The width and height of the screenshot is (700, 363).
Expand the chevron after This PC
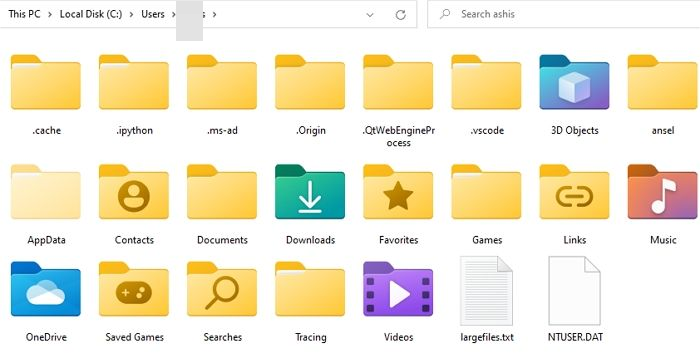pyautogui.click(x=50, y=14)
